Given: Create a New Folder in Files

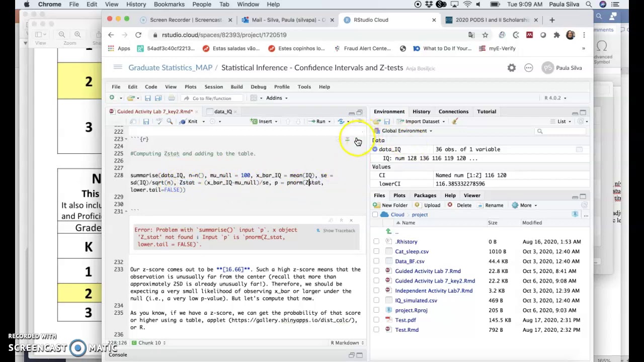Looking at the screenshot, I should coord(390,205).
